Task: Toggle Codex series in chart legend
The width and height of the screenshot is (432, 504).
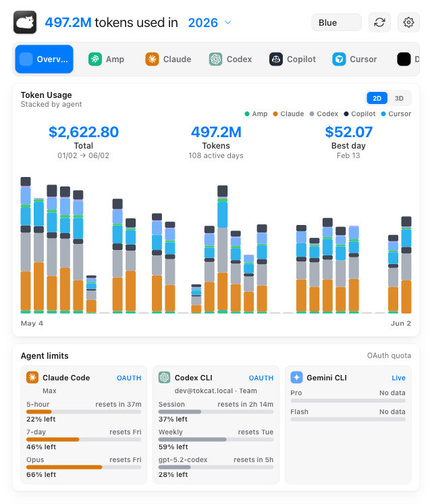Action: pyautogui.click(x=324, y=114)
